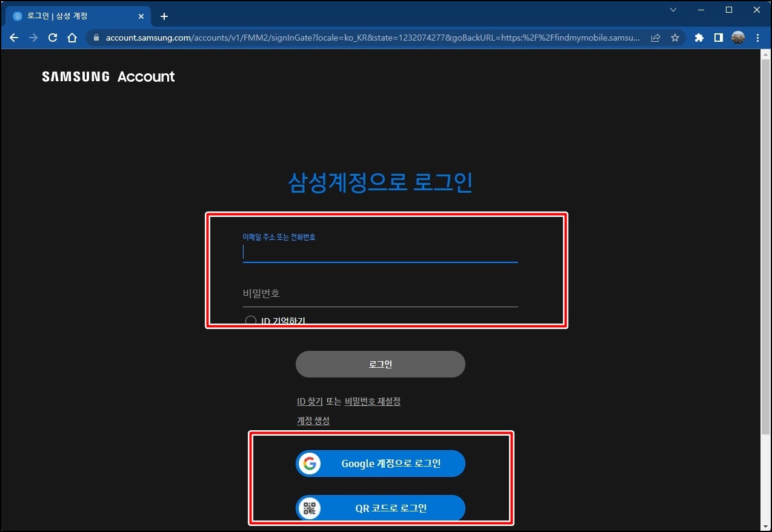Choose QR 코드로 로그인 button

380,508
